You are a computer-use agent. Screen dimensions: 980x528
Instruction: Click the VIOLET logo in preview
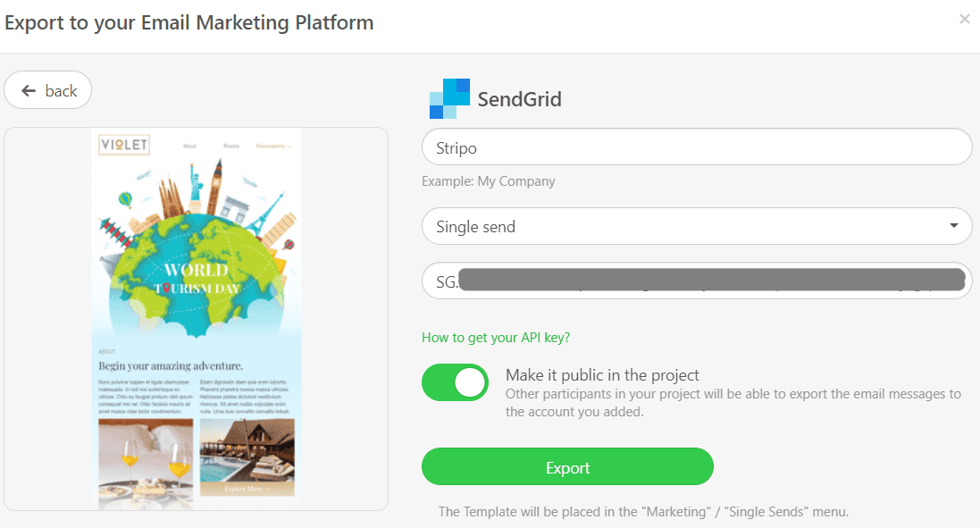point(124,145)
